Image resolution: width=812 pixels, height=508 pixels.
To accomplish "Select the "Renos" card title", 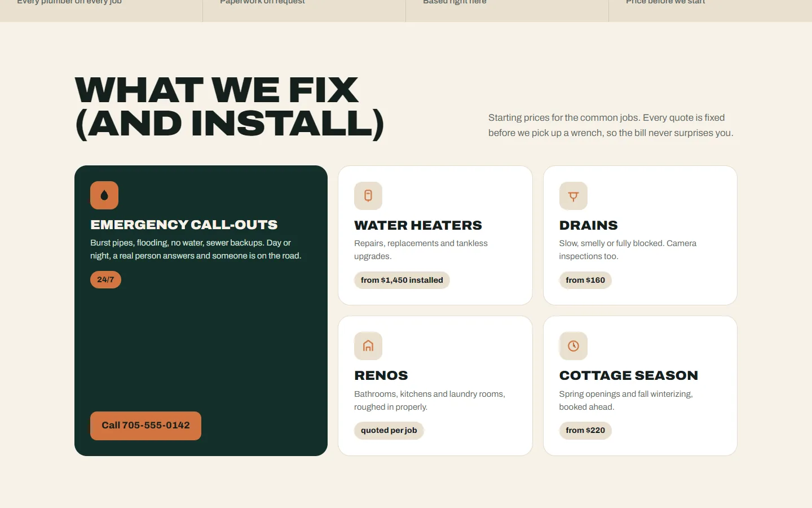I will tap(381, 375).
